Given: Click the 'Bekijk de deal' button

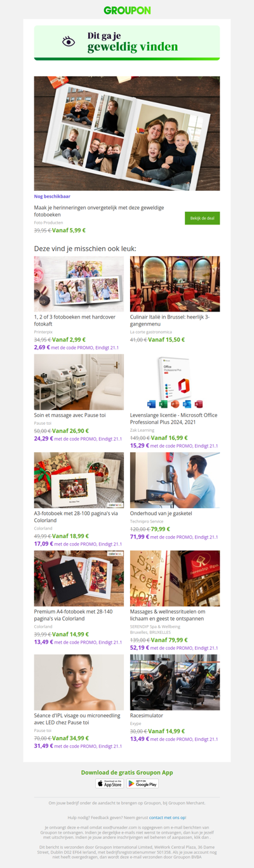Looking at the screenshot, I should pos(202,218).
